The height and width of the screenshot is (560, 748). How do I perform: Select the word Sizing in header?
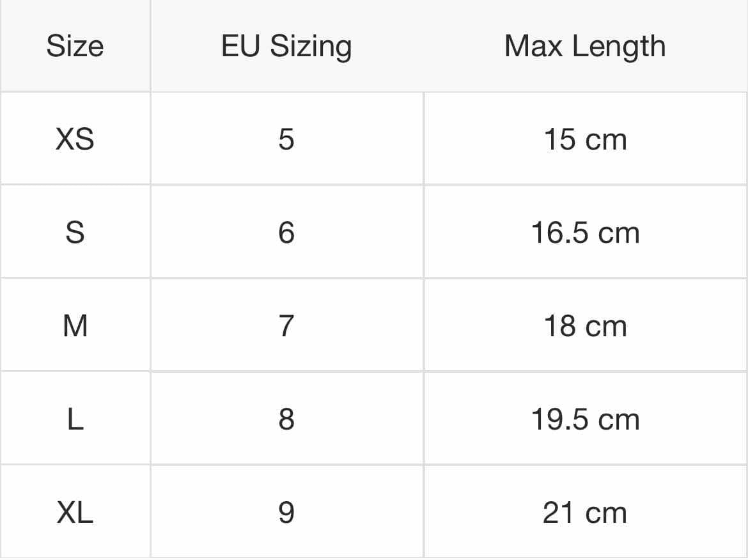[x=311, y=47]
